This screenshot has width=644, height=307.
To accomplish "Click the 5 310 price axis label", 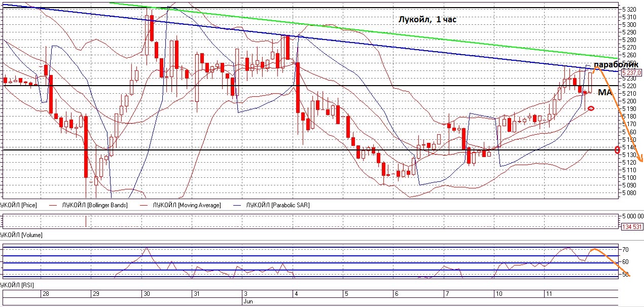I will (x=630, y=17).
